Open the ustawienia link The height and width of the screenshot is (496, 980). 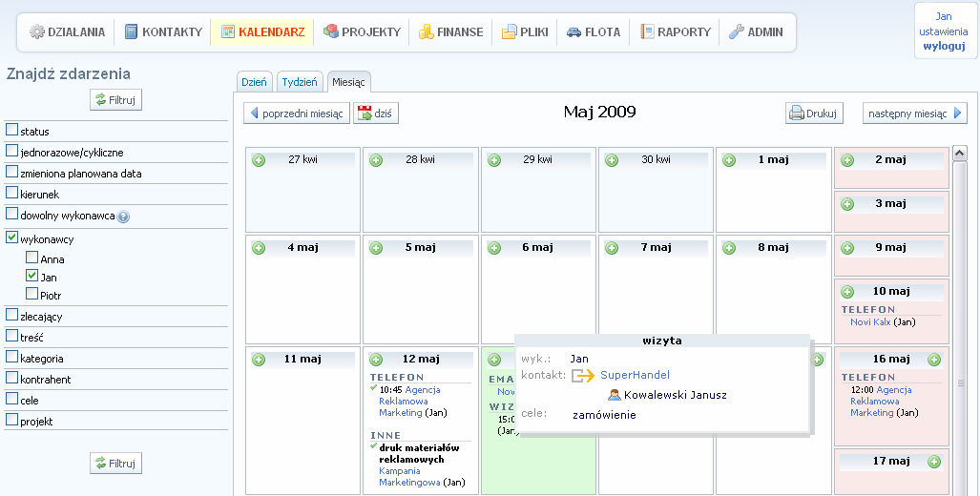point(943,31)
